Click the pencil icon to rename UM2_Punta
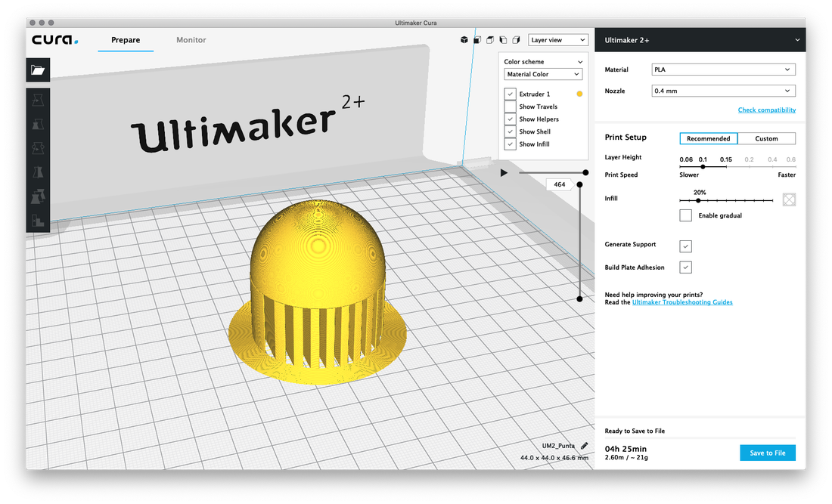 point(584,446)
